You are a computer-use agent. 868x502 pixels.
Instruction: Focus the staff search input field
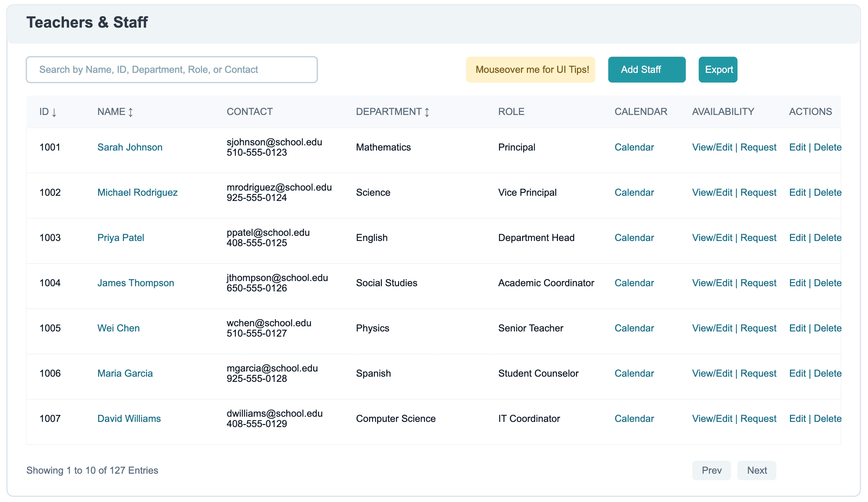[172, 70]
